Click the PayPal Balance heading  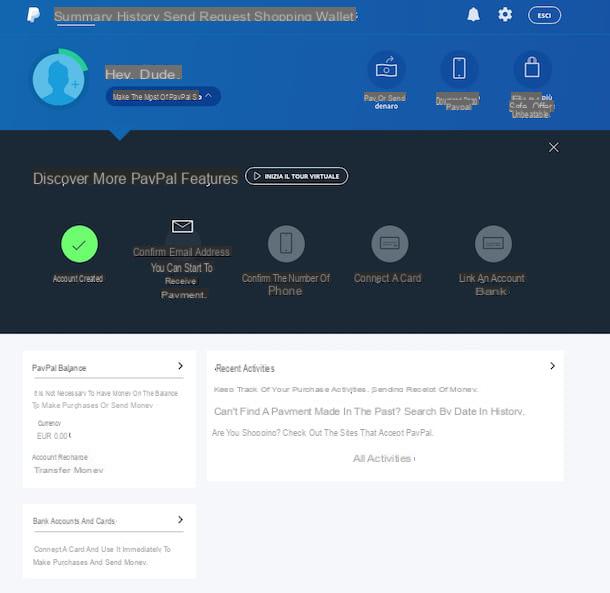59,368
